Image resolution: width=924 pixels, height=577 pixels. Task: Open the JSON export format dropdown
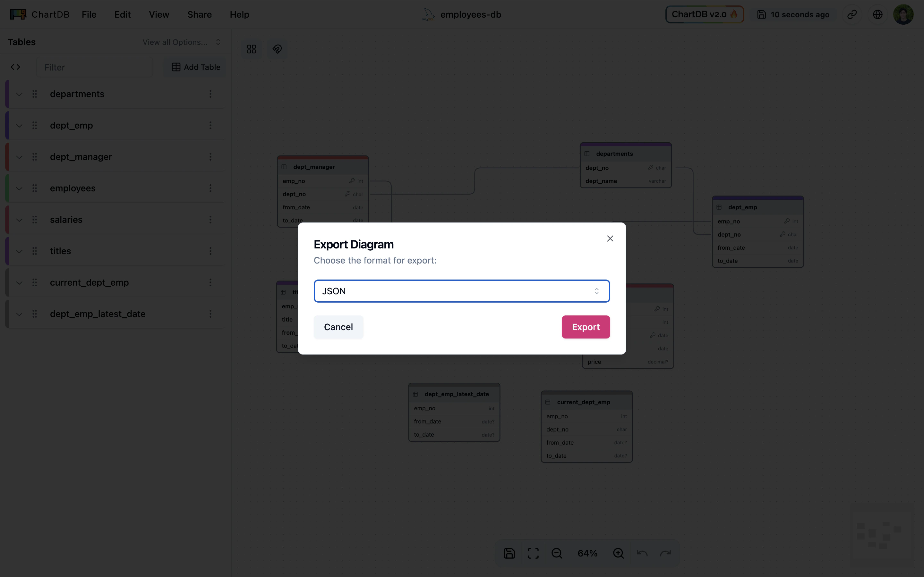(x=461, y=291)
